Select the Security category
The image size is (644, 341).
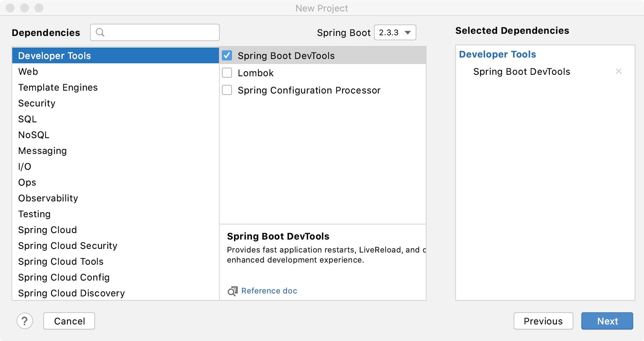(36, 103)
